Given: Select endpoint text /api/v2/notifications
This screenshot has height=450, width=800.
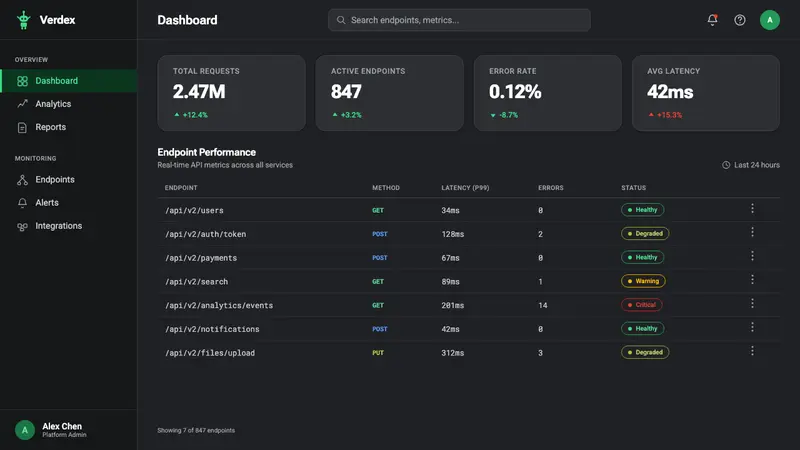Looking at the screenshot, I should point(212,329).
